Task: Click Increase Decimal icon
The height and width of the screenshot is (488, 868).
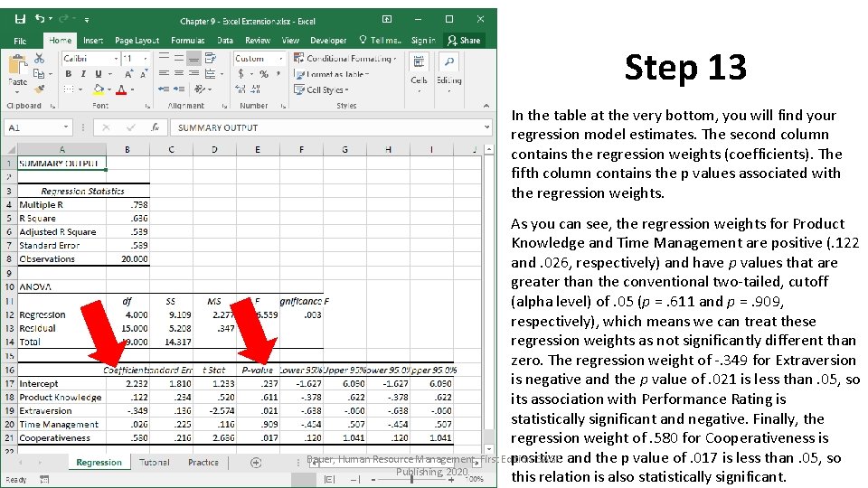Action: [241, 89]
